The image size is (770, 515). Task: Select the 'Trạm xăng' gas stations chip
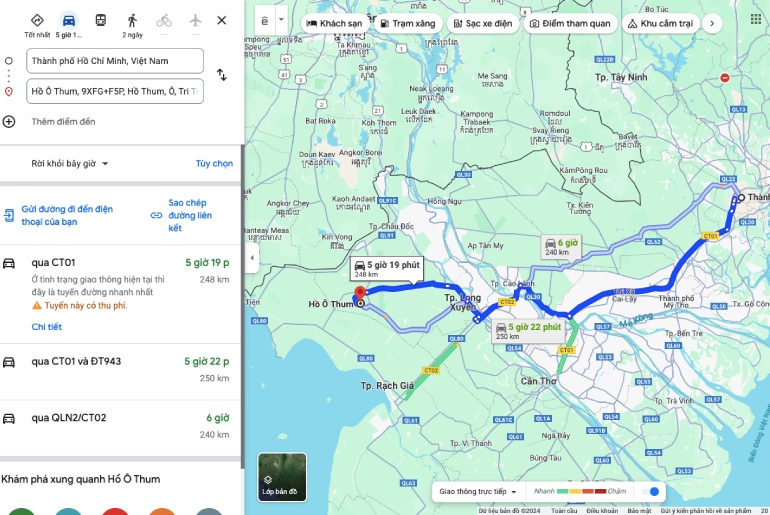[407, 22]
